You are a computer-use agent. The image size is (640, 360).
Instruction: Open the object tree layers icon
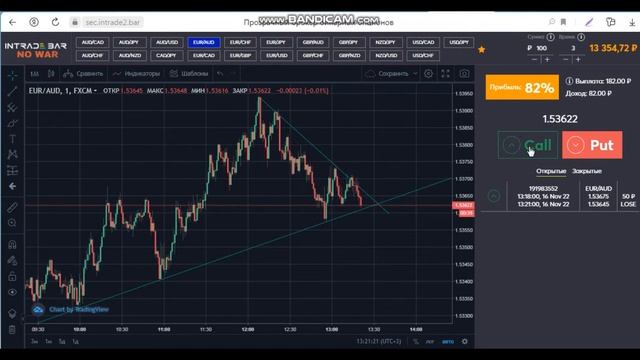click(13, 313)
